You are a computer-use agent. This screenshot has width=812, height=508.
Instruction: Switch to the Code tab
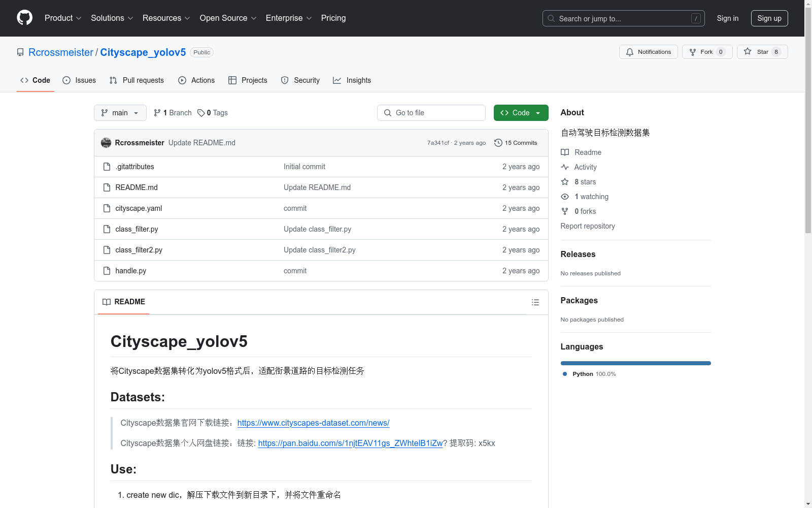[36, 80]
